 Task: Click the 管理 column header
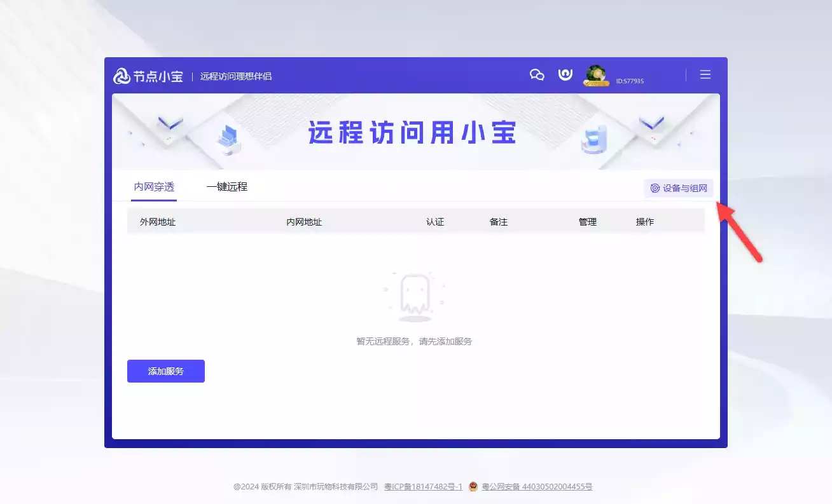point(588,222)
